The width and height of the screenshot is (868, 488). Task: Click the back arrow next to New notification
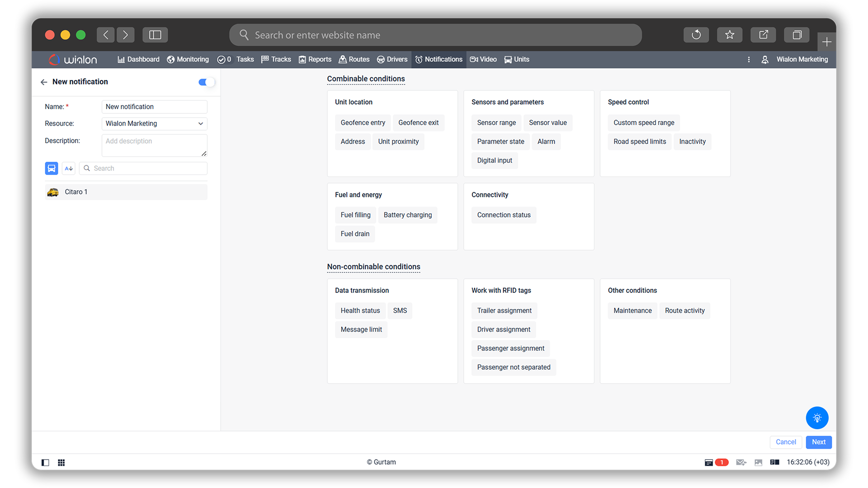coord(43,82)
